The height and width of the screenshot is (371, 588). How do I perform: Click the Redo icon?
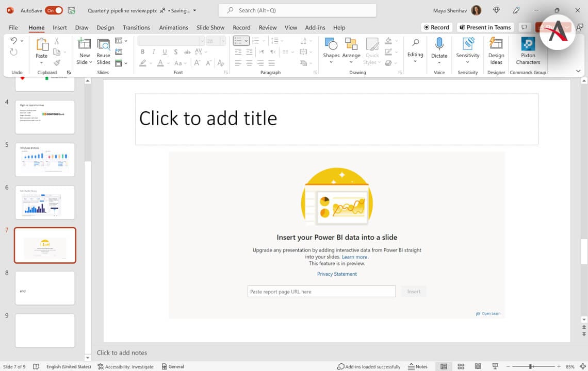coord(13,52)
